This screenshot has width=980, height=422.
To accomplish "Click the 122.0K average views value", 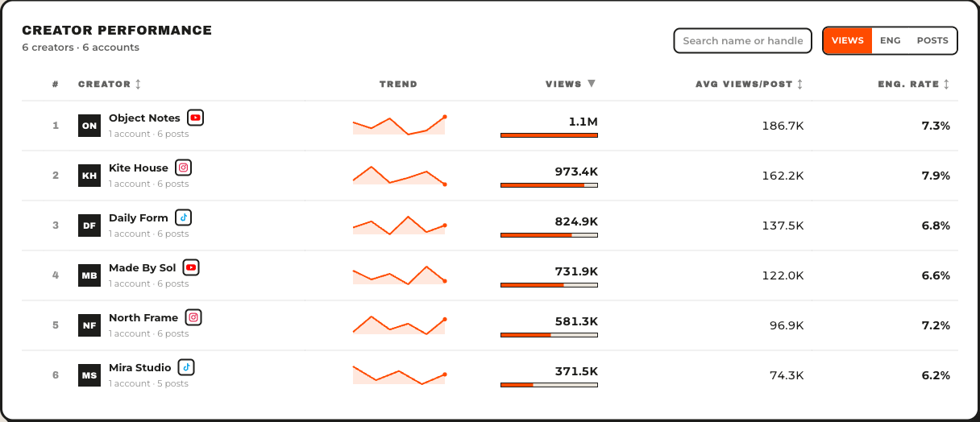I will (783, 275).
